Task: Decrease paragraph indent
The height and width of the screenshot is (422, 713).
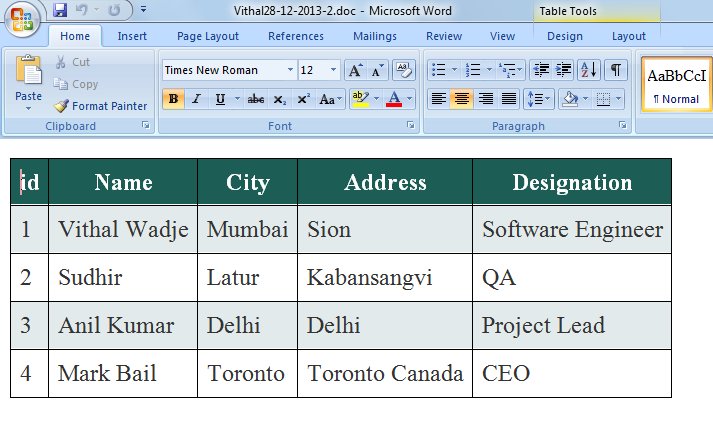Action: coord(541,70)
